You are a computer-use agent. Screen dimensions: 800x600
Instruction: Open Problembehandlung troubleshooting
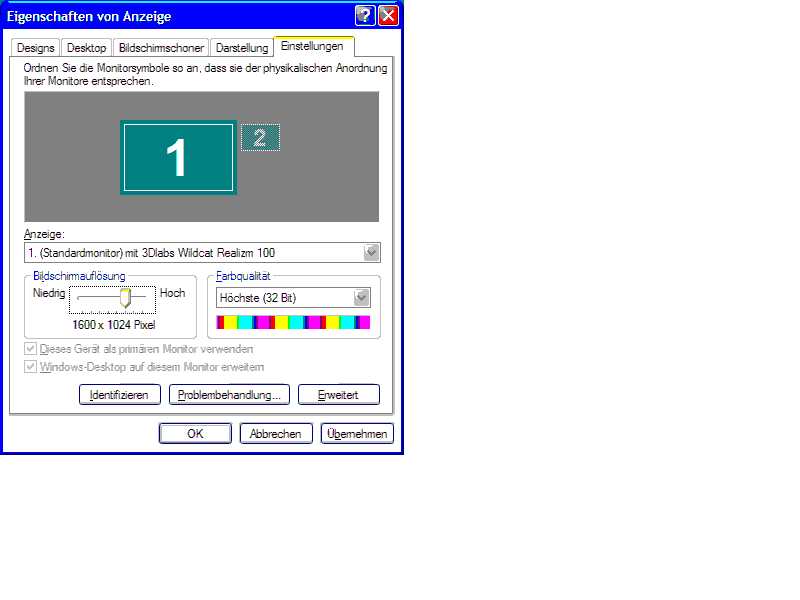tap(229, 395)
